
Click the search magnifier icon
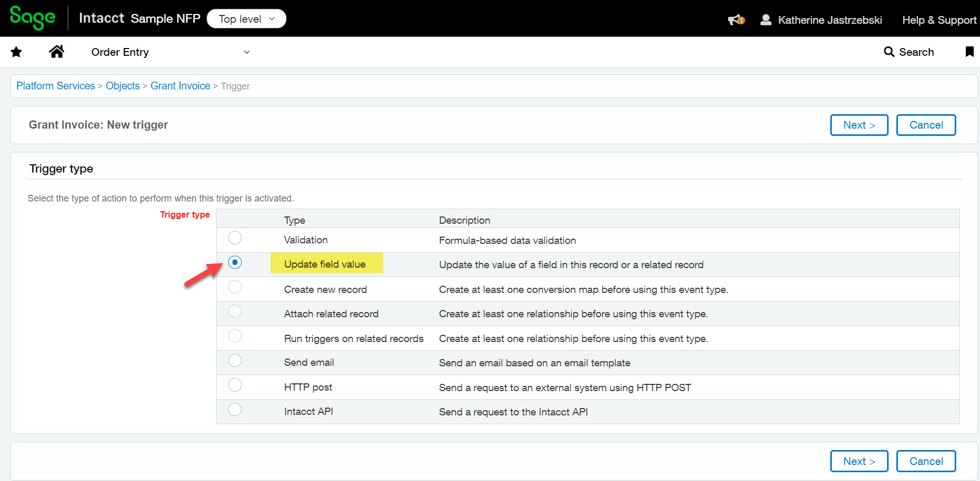click(889, 52)
